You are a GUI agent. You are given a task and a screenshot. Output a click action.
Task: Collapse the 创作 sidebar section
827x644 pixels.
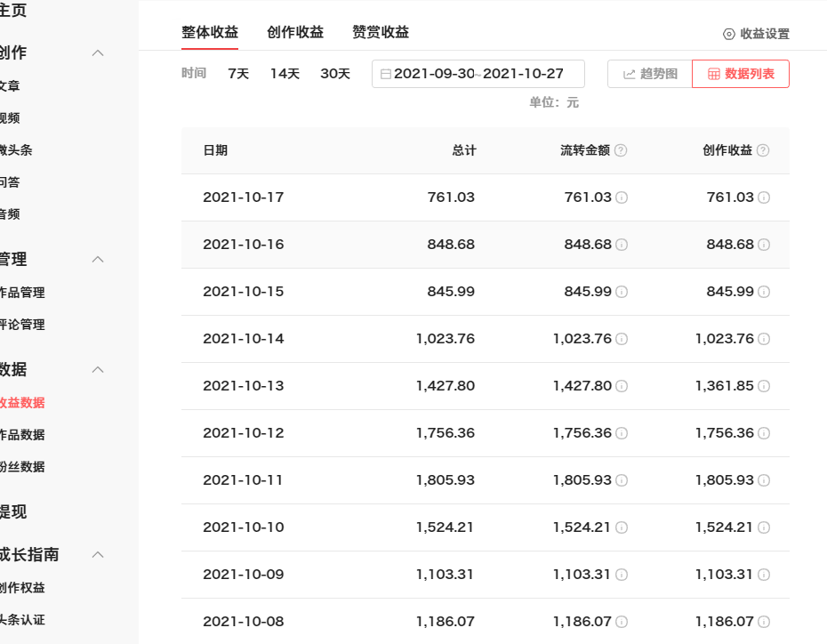point(99,52)
